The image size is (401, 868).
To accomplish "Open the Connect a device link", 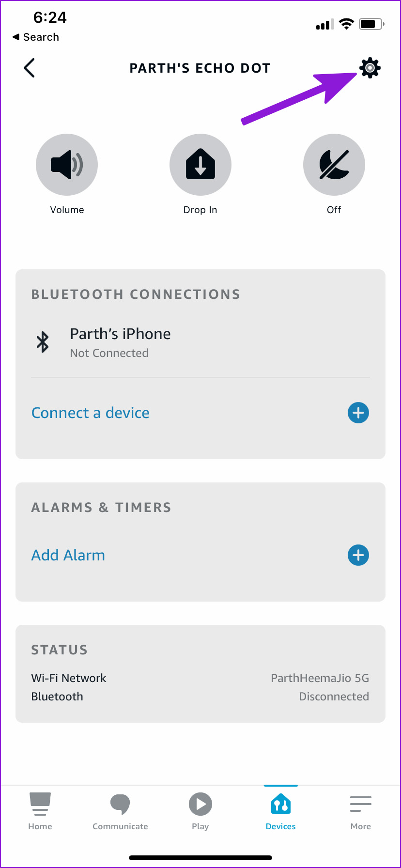I will (x=91, y=413).
